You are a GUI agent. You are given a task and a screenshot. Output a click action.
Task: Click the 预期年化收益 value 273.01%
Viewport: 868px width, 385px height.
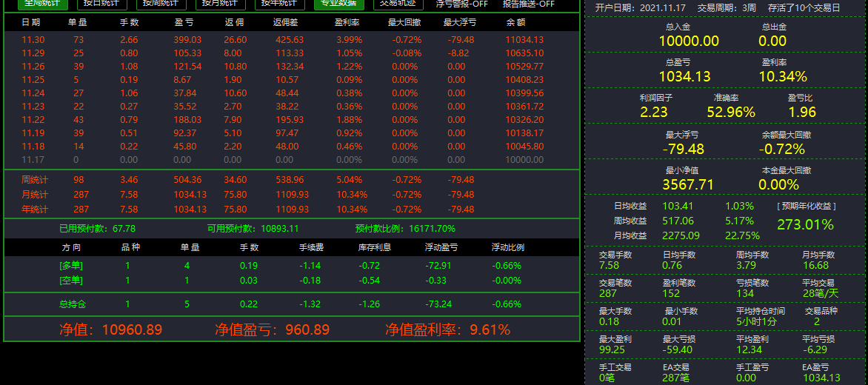806,224
